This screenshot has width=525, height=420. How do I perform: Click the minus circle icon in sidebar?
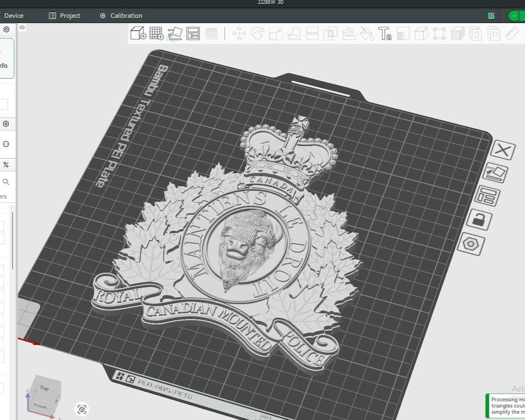tap(6, 144)
